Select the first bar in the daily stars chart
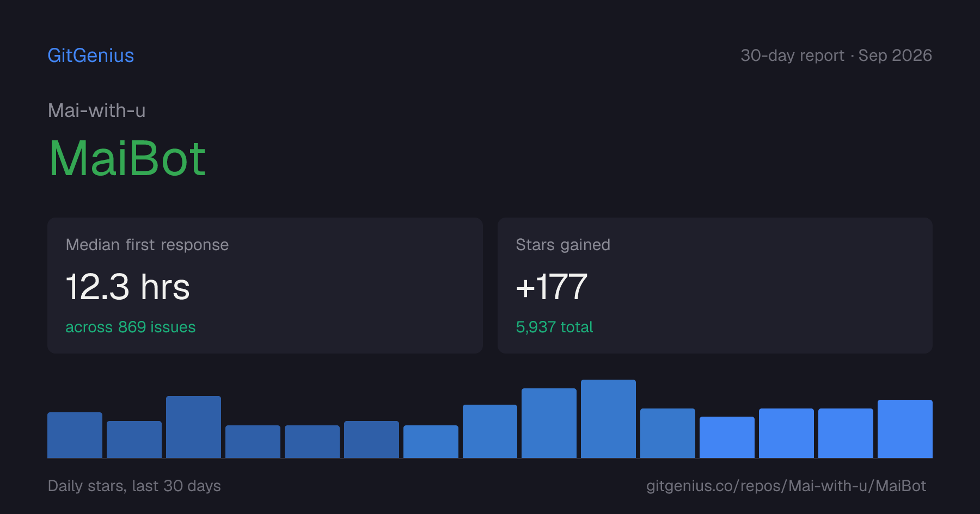 coord(75,435)
